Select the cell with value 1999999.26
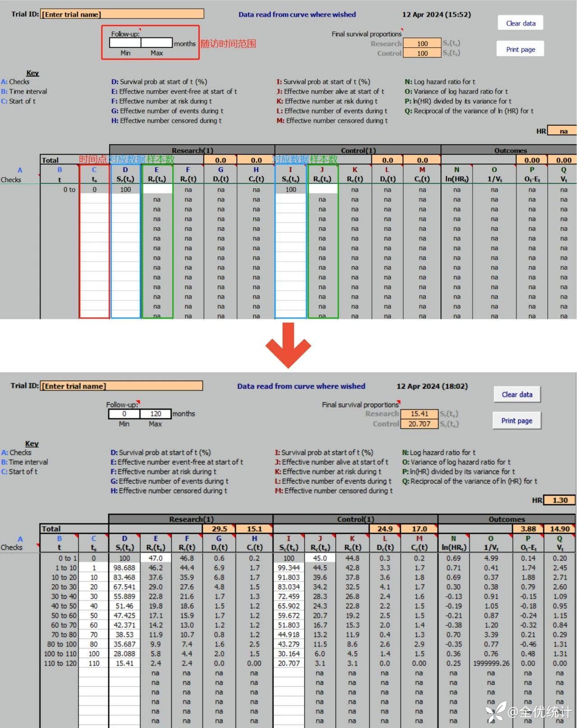Image resolution: width=577 pixels, height=728 pixels. coord(491,664)
